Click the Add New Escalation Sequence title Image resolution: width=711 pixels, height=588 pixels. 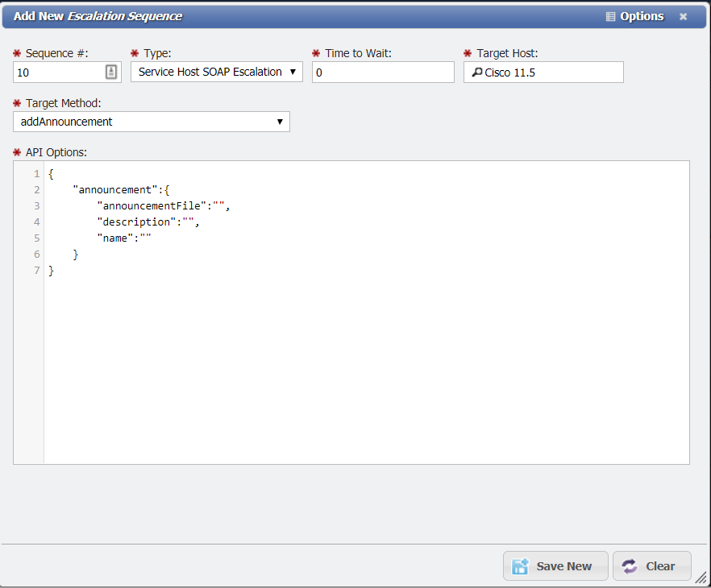(97, 16)
